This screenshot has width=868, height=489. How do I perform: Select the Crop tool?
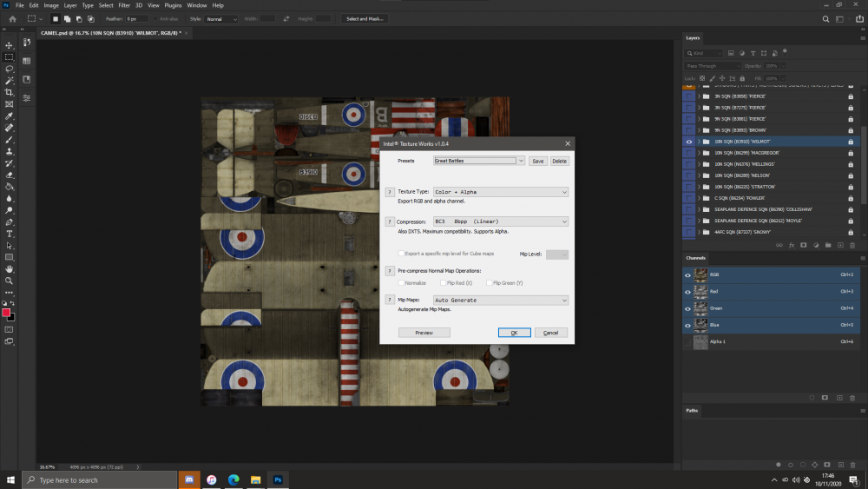(10, 92)
